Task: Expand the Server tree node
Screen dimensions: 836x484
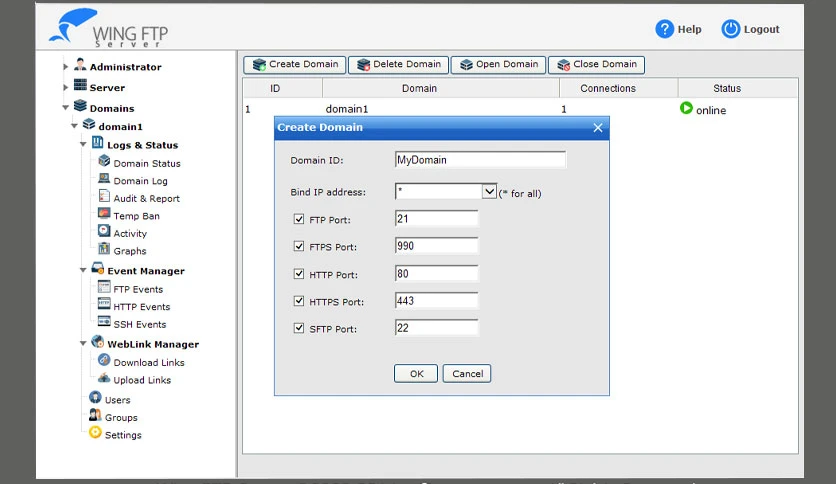Action: click(x=65, y=87)
